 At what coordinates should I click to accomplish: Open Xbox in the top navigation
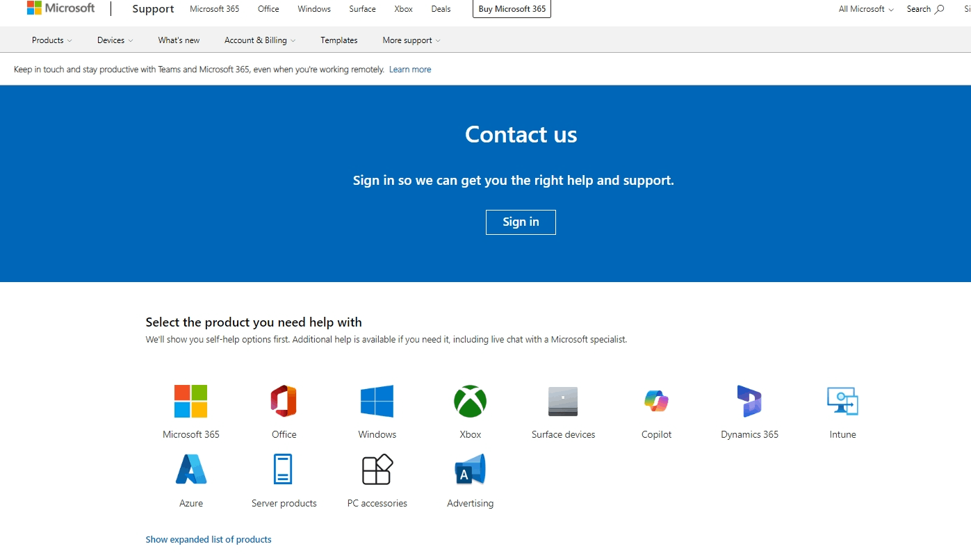click(403, 9)
